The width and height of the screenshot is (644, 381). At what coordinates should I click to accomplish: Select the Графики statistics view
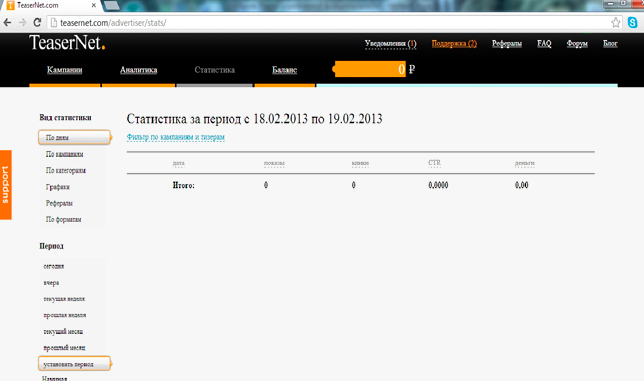tap(58, 187)
